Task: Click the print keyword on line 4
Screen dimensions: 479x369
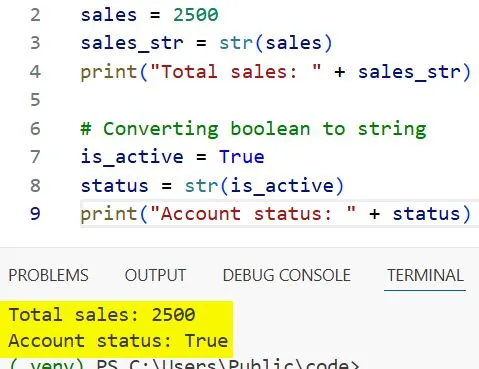Action: (109, 72)
